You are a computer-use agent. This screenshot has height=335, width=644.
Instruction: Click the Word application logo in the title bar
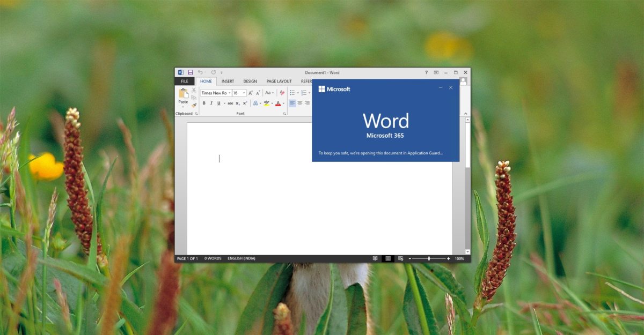click(181, 72)
